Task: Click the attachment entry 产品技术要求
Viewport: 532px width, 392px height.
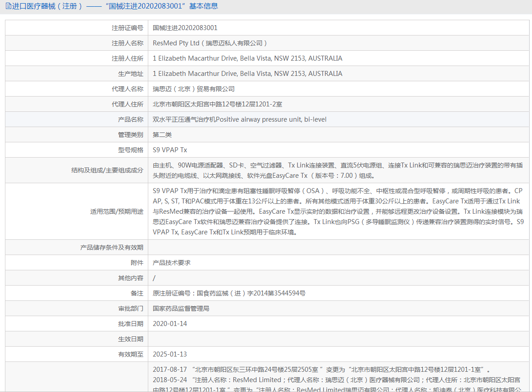Action: (x=172, y=263)
